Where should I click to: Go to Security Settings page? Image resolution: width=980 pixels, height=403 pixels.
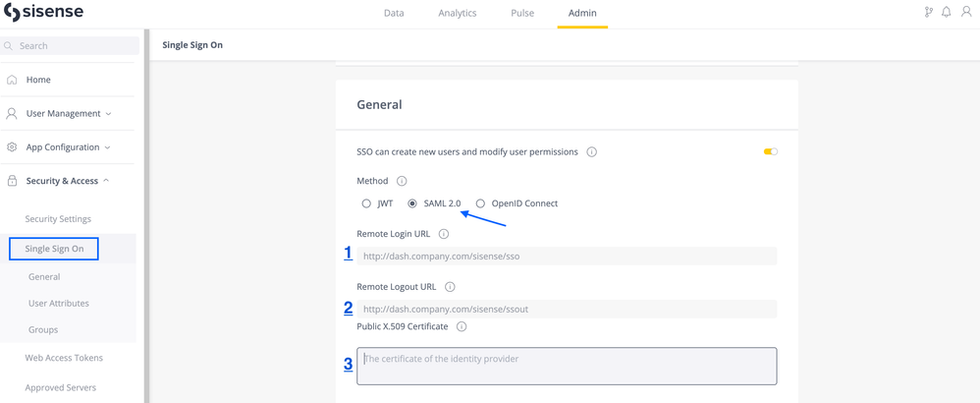(58, 219)
